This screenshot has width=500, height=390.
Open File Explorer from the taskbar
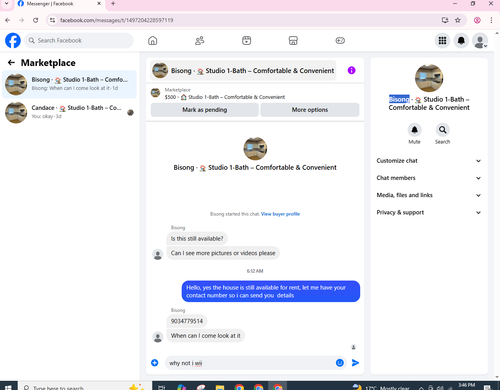(x=220, y=387)
